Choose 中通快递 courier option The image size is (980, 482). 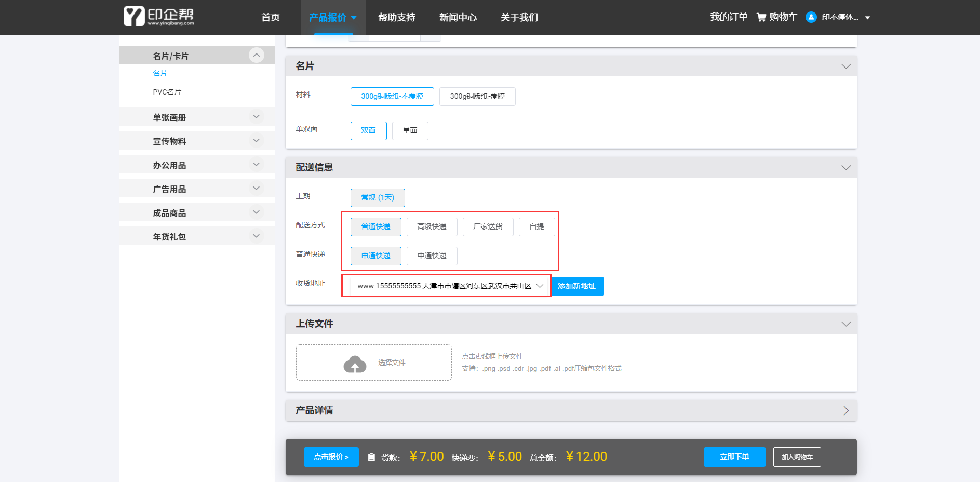coord(432,256)
